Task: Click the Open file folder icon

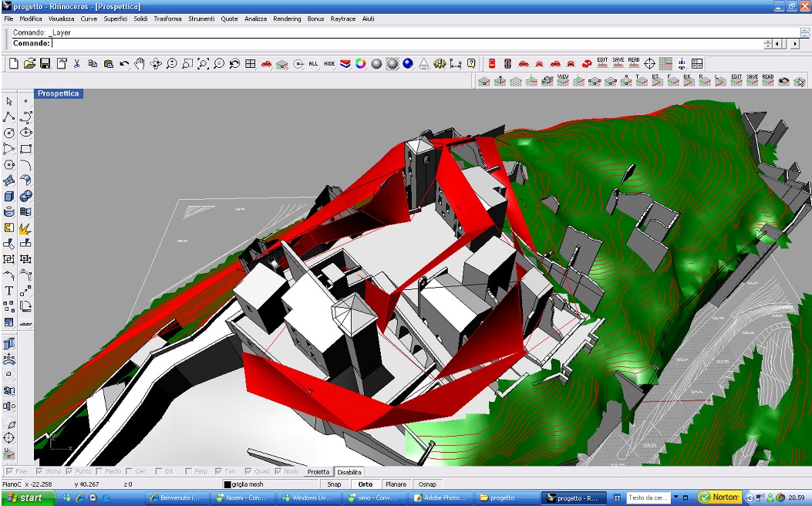Action: pos(29,64)
